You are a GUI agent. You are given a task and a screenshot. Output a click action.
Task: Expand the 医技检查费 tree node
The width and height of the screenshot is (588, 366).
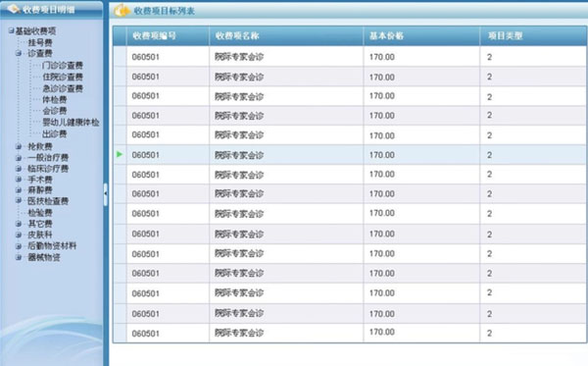click(19, 201)
